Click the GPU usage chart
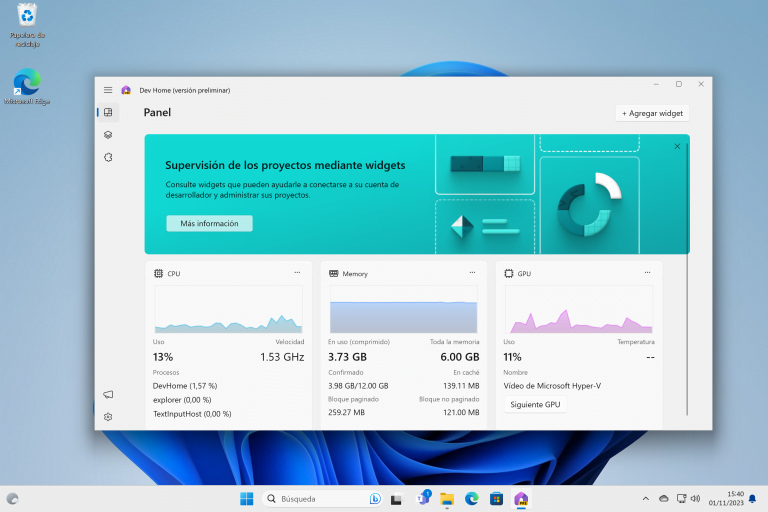768x512 pixels. pos(579,310)
